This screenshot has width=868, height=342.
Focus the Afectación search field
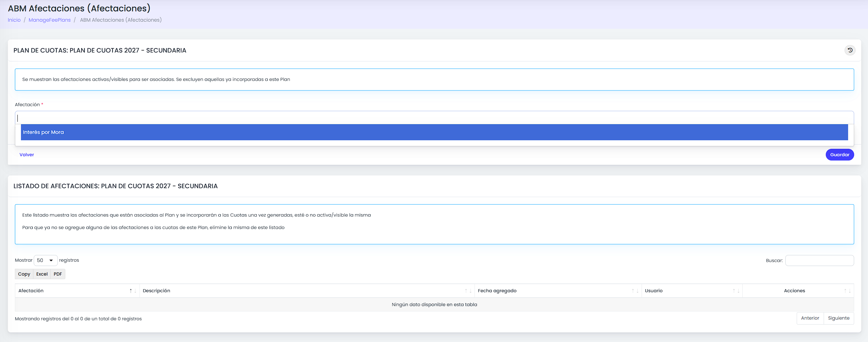434,118
